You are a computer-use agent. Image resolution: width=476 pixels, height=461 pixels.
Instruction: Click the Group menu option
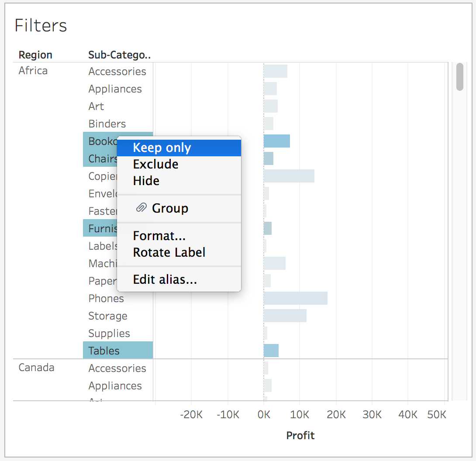click(170, 209)
